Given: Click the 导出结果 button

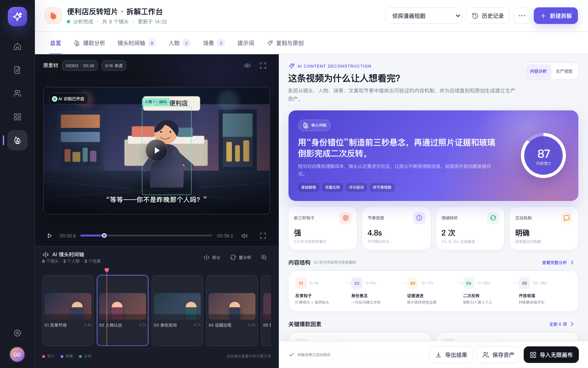Looking at the screenshot, I should [451, 355].
